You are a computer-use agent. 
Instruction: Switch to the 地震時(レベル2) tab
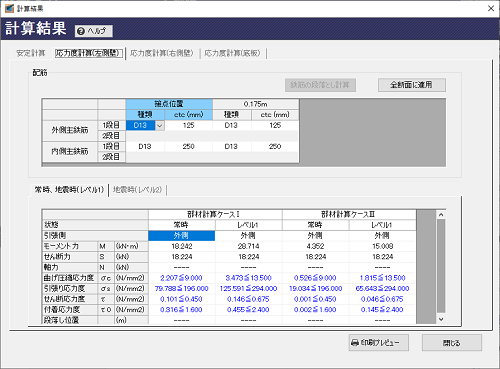click(x=137, y=190)
